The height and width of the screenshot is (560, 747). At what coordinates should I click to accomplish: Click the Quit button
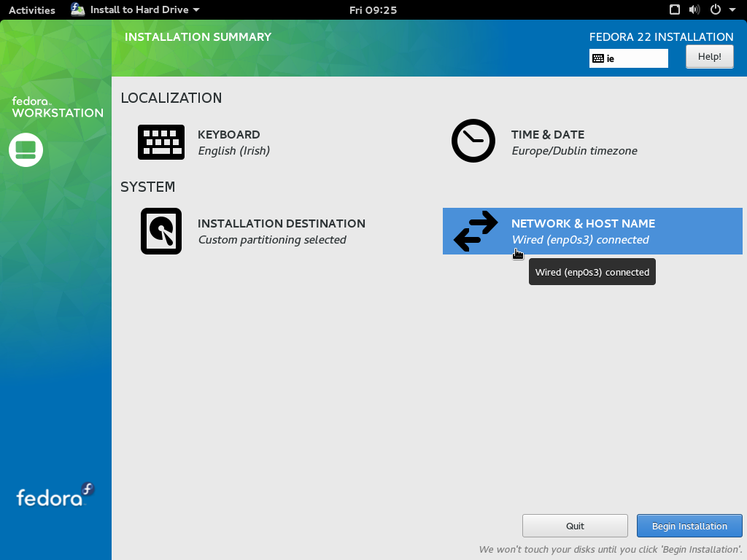(x=575, y=526)
